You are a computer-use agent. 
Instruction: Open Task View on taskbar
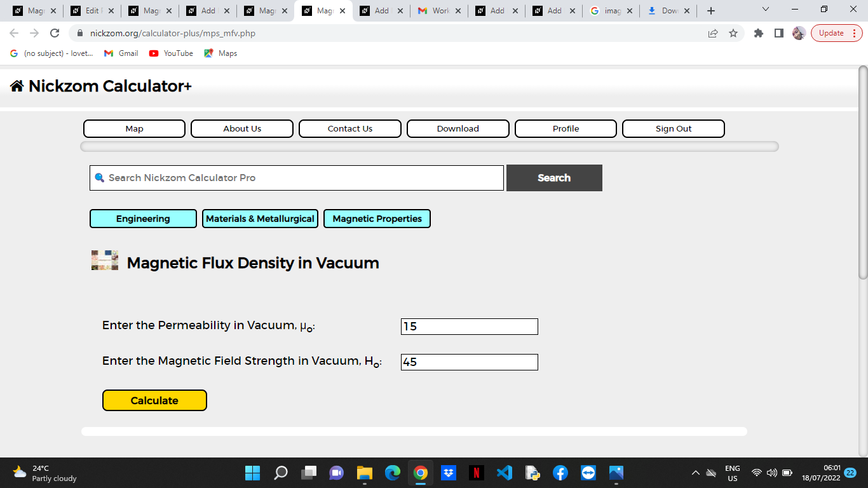pos(309,473)
